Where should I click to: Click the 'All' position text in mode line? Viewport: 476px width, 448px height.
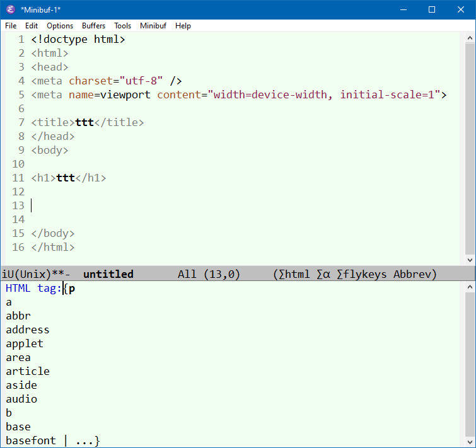(x=187, y=274)
